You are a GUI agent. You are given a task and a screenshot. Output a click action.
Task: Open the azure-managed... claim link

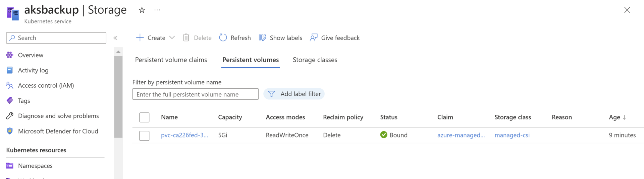[461, 135]
